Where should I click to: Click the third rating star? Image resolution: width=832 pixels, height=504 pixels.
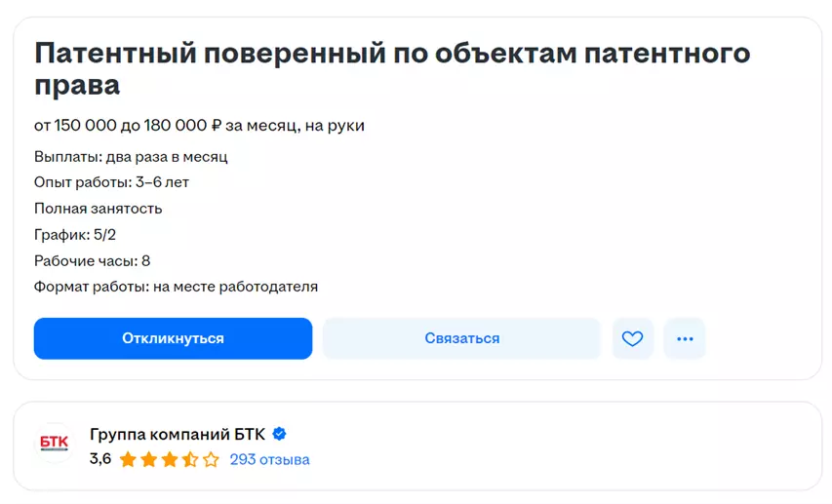point(169,460)
